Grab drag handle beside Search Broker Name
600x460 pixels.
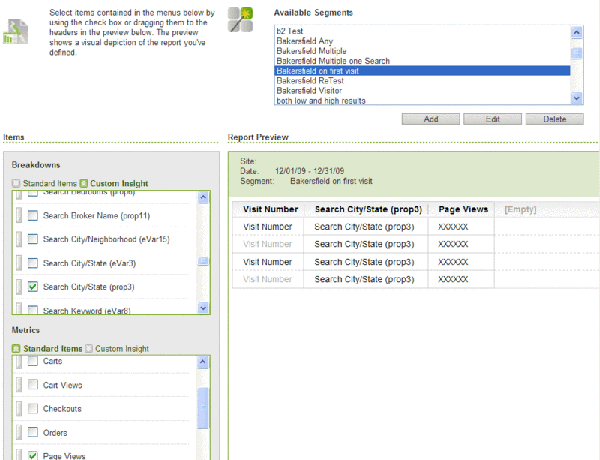pos(19,215)
